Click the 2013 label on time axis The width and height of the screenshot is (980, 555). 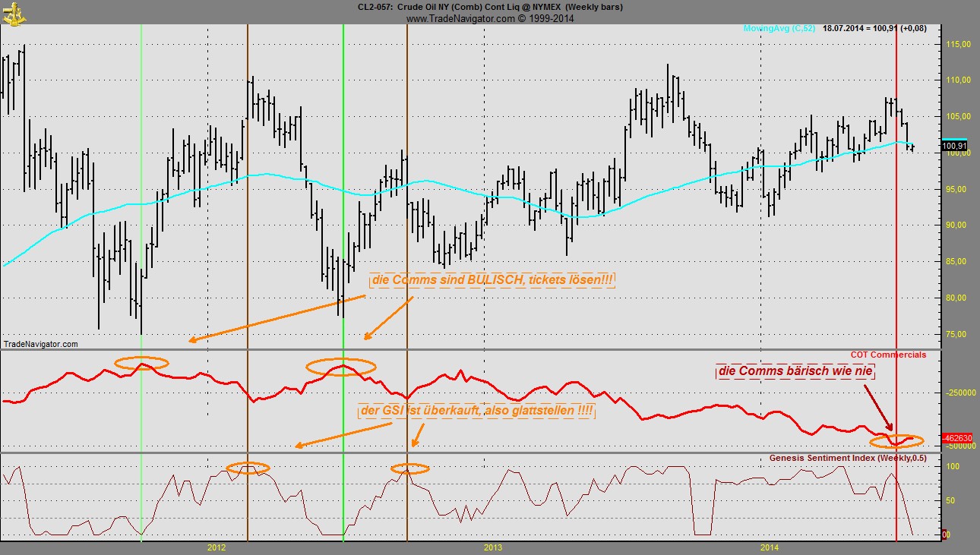click(493, 547)
